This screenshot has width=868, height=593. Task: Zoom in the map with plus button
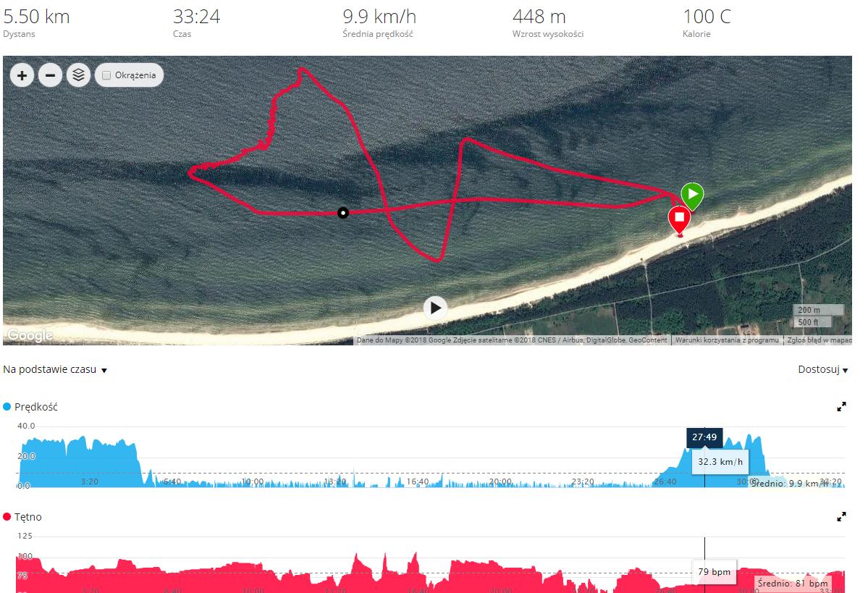[22, 75]
